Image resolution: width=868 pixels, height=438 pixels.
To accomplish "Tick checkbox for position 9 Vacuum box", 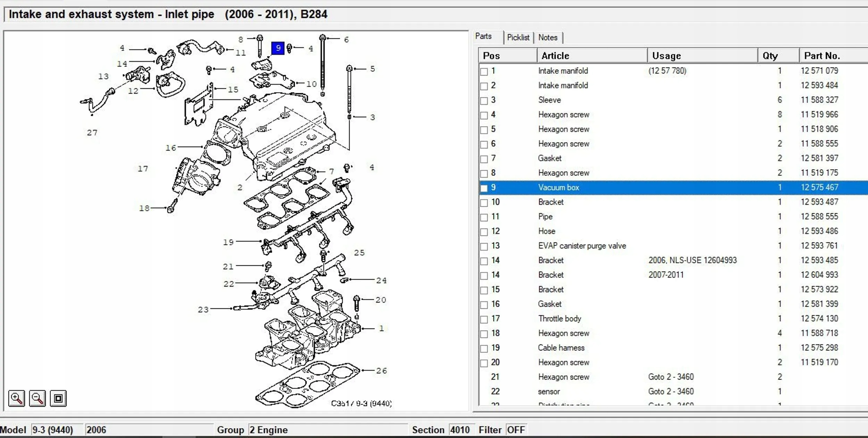I will point(484,188).
